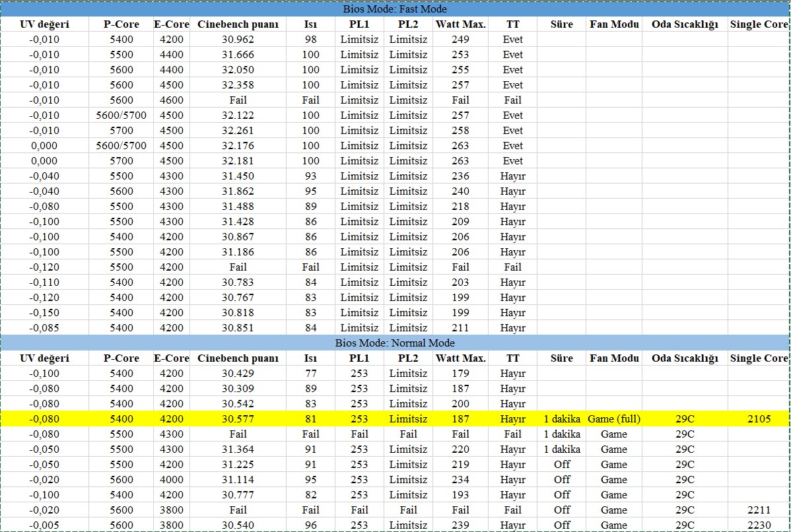Select the score cell 30.777
This screenshot has height=532, width=791.
coord(238,494)
